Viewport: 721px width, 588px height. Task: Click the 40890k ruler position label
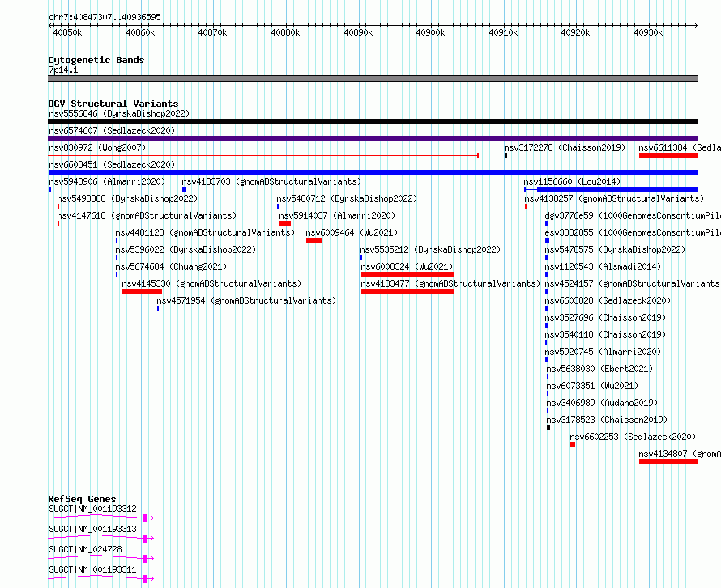tap(358, 32)
